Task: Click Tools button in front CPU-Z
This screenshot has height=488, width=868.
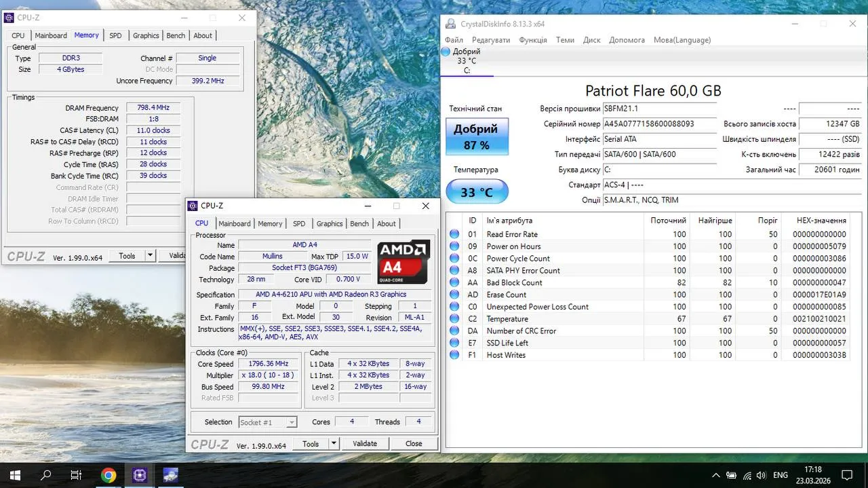Action: tap(311, 443)
